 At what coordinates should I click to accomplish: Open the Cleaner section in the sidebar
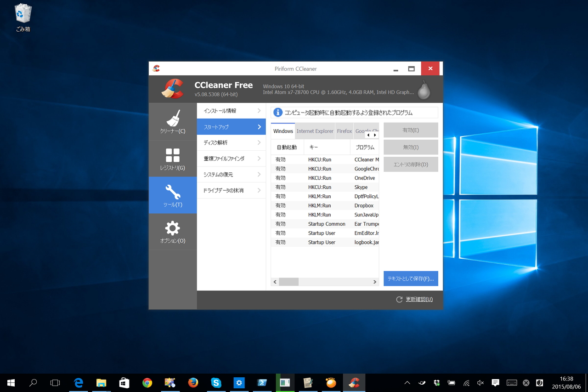pos(173,122)
